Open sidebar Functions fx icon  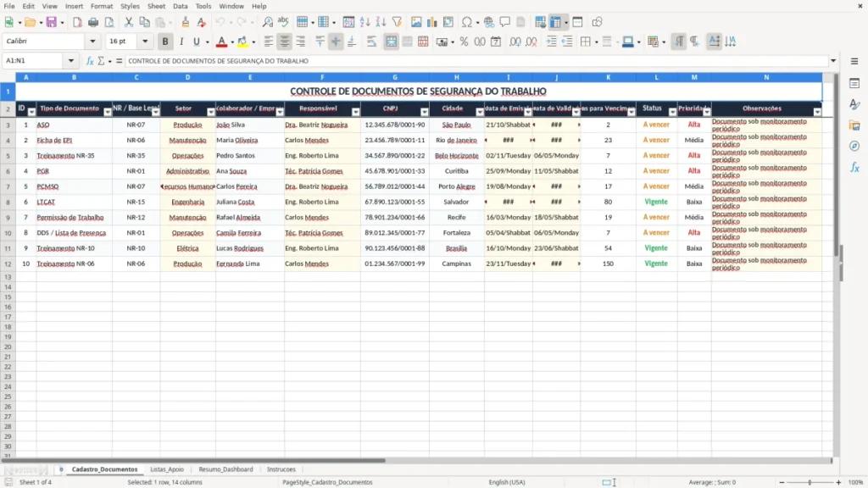point(854,167)
